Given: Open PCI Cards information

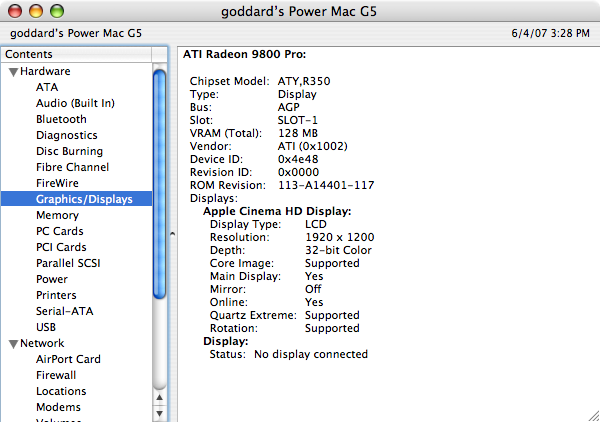Looking at the screenshot, I should 61,247.
